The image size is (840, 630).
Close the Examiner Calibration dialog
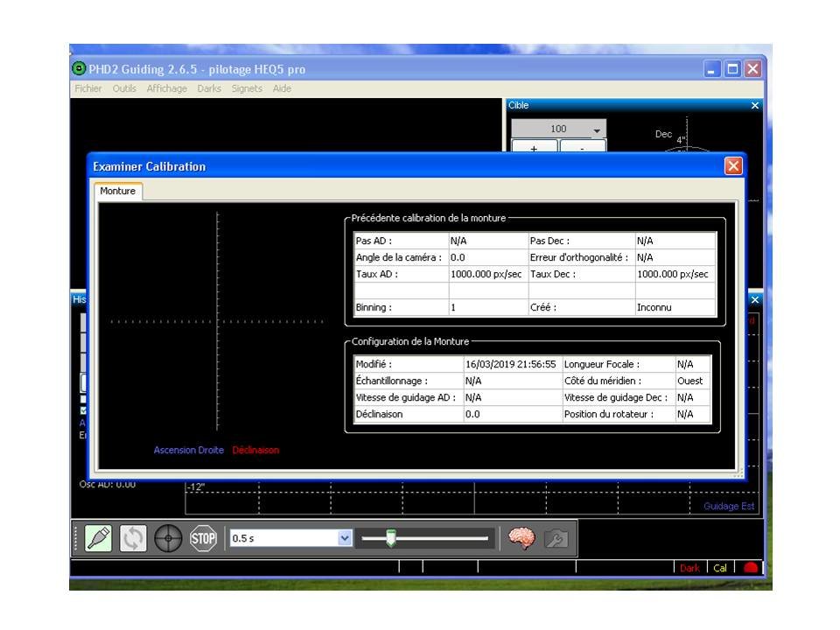pos(733,166)
